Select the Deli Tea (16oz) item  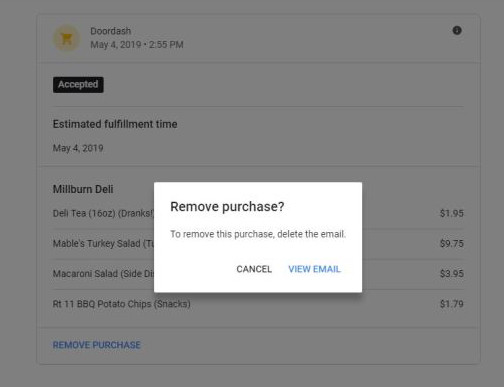pos(103,213)
